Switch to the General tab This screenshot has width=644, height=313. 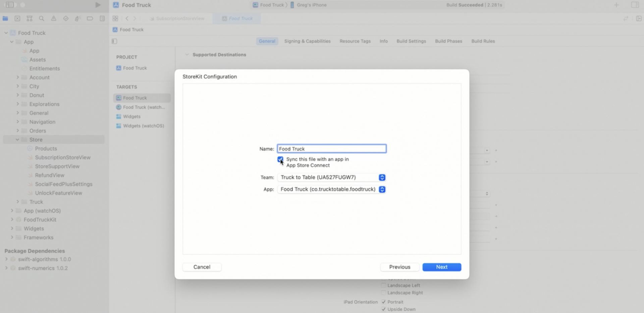tap(267, 41)
